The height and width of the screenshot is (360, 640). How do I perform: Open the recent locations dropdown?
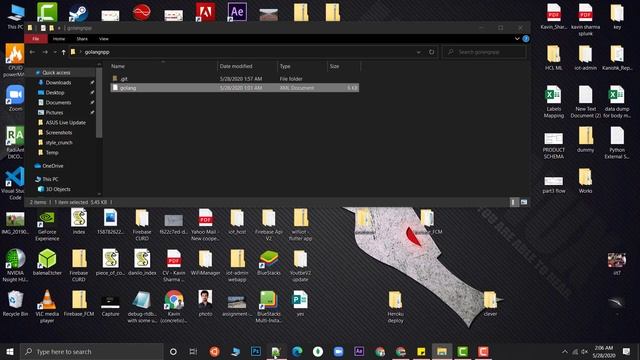[55, 52]
